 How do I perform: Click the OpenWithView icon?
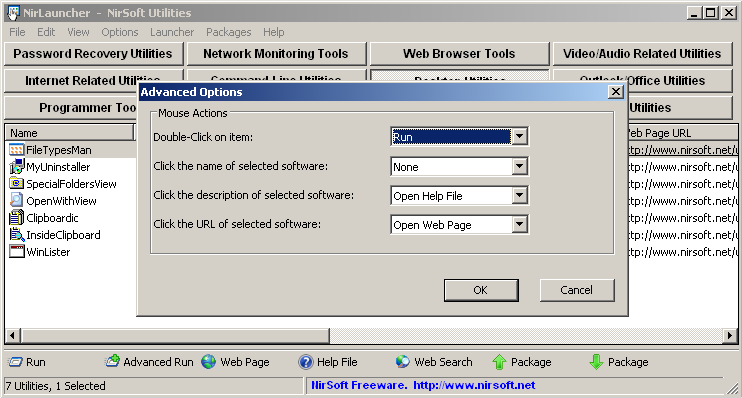pyautogui.click(x=16, y=201)
